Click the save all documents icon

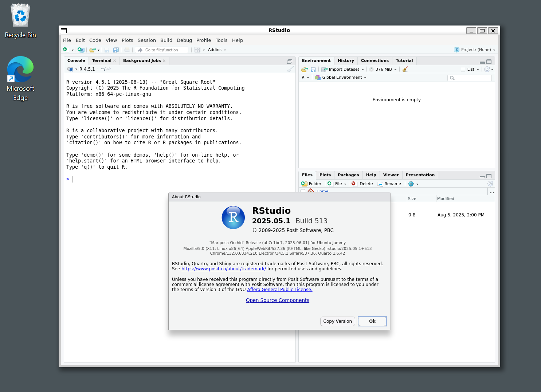tap(116, 50)
